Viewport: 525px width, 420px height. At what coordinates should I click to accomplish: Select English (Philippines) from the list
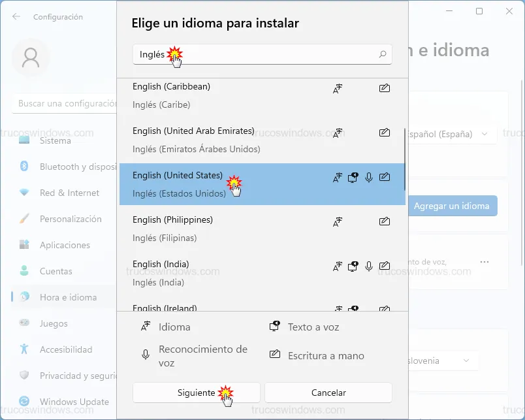coord(261,229)
